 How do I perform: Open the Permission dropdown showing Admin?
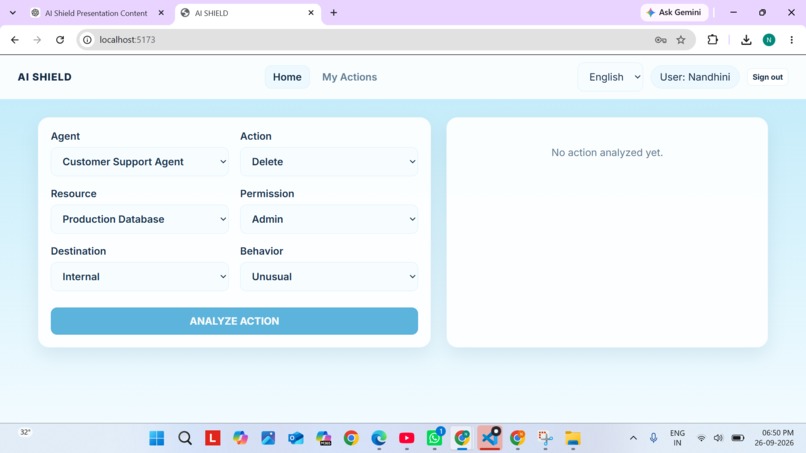click(329, 219)
